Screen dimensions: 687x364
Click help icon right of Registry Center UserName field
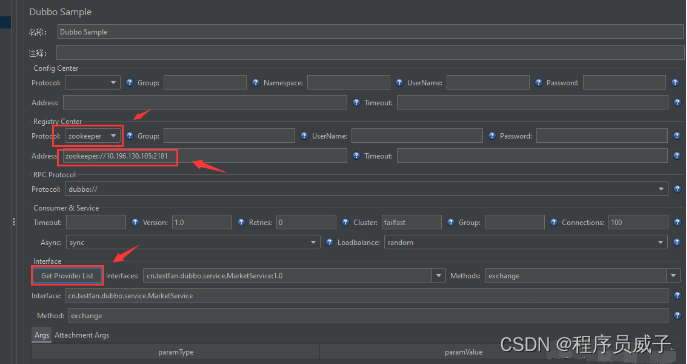click(492, 136)
